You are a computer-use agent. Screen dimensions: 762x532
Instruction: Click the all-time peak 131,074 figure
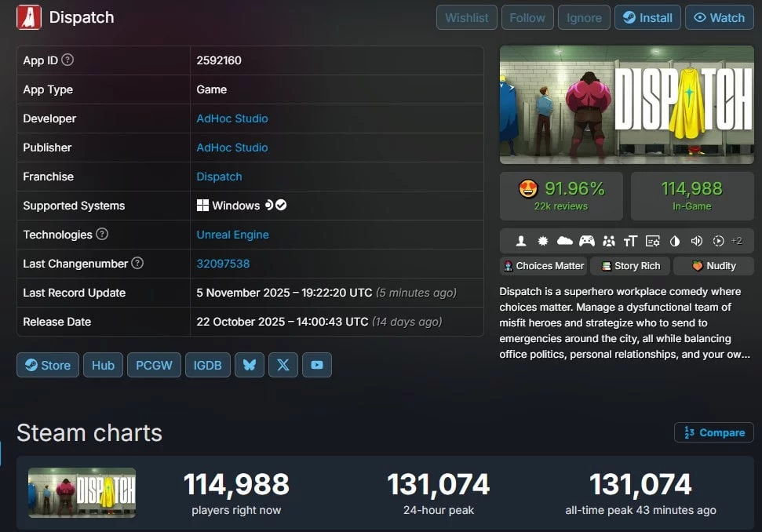[x=640, y=485]
